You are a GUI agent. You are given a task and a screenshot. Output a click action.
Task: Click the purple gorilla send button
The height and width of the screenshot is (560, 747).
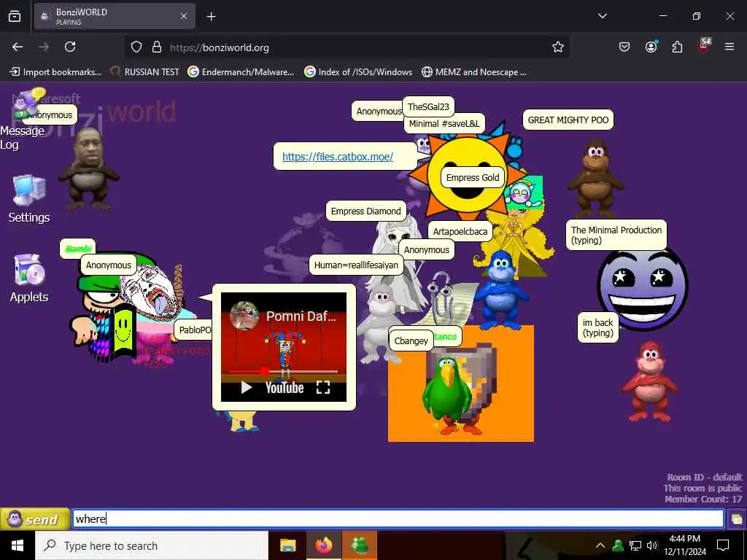(35, 519)
